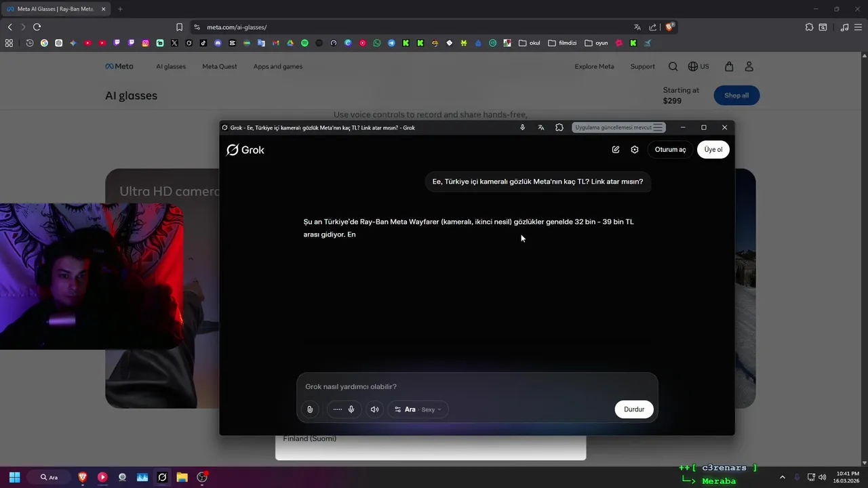Toggle Grok speaker audio output
The height and width of the screenshot is (488, 868).
tap(374, 409)
